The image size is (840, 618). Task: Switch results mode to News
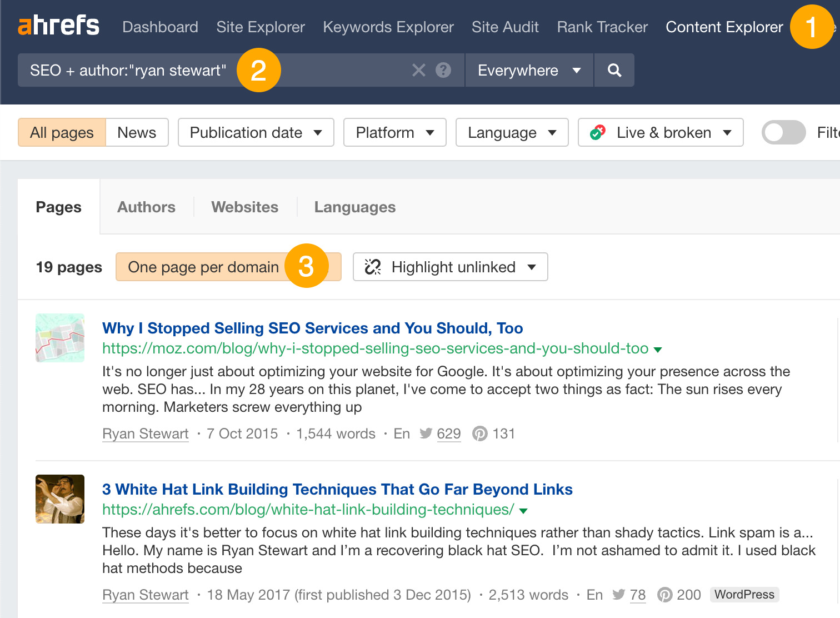136,132
